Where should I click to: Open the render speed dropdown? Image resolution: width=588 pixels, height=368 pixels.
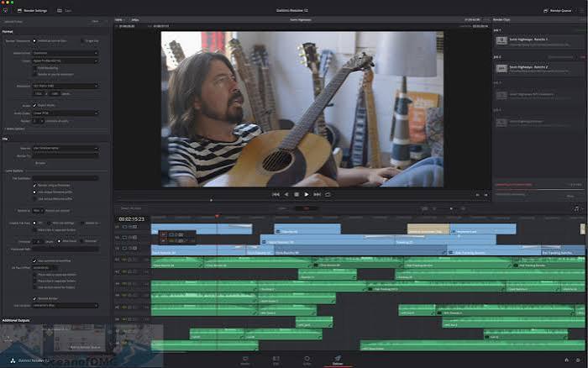(x=37, y=211)
